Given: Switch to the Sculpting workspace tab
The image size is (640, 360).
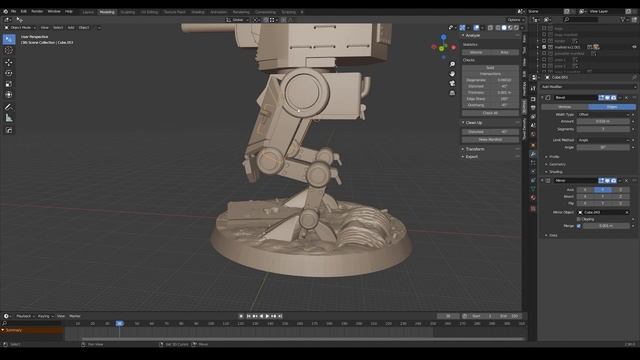Looking at the screenshot, I should tap(128, 12).
